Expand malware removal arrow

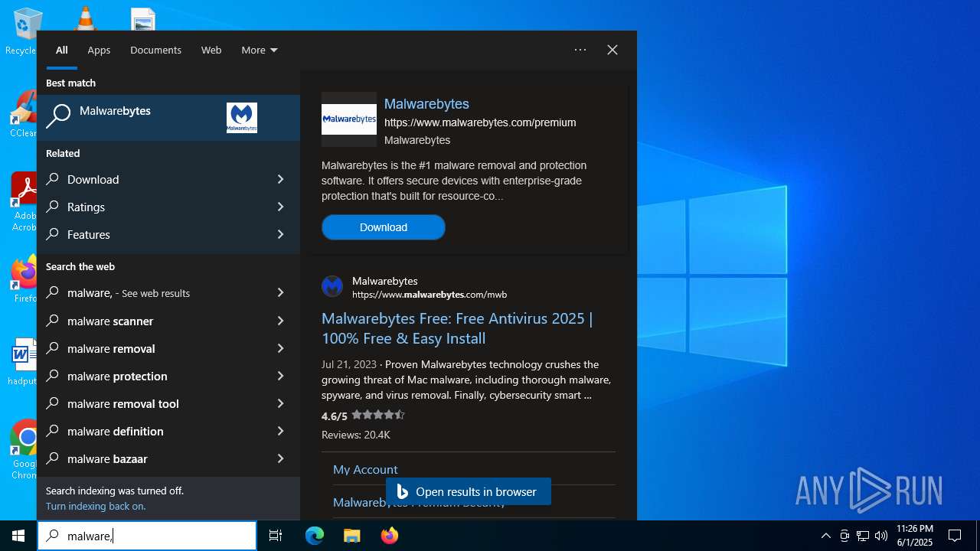(280, 348)
